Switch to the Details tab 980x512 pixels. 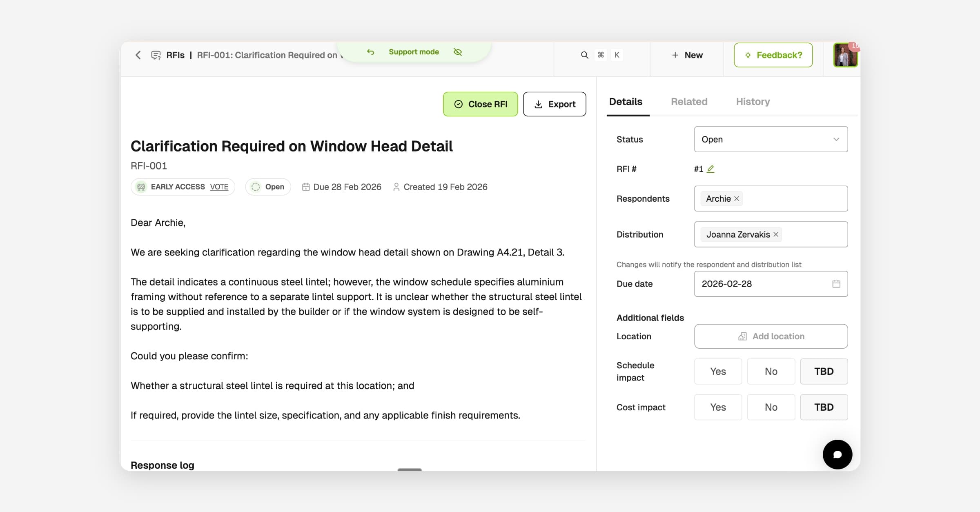(x=626, y=102)
